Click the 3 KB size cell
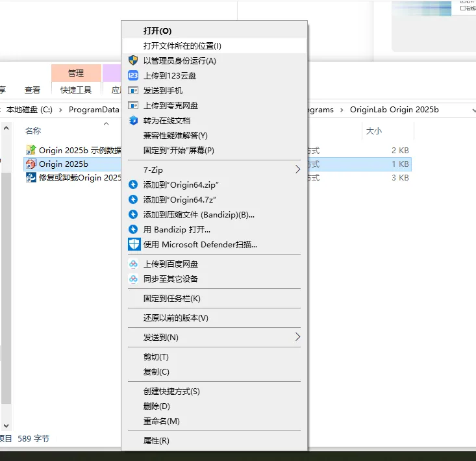 click(400, 177)
